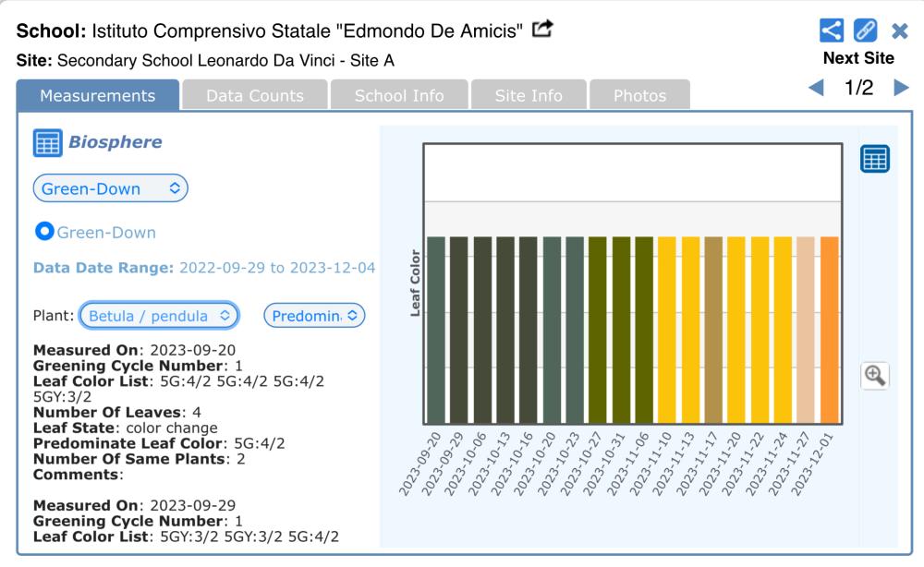This screenshot has width=924, height=567.
Task: Click the copy link icon
Action: (865, 31)
